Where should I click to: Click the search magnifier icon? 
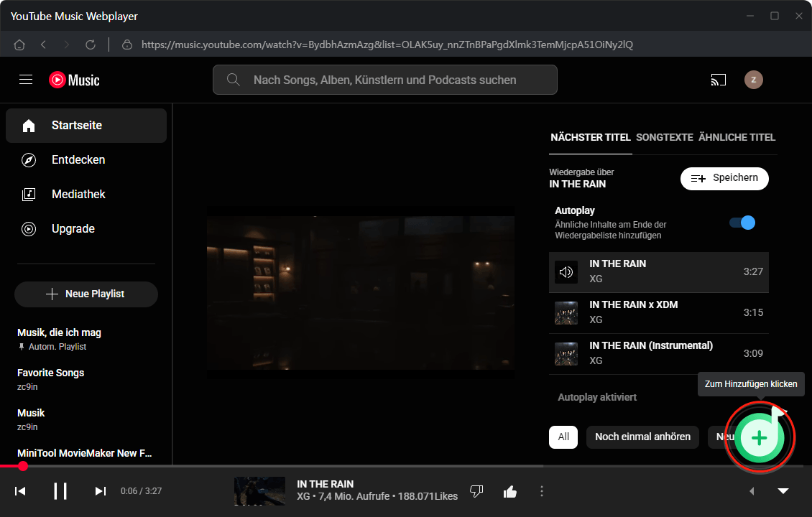pyautogui.click(x=233, y=80)
